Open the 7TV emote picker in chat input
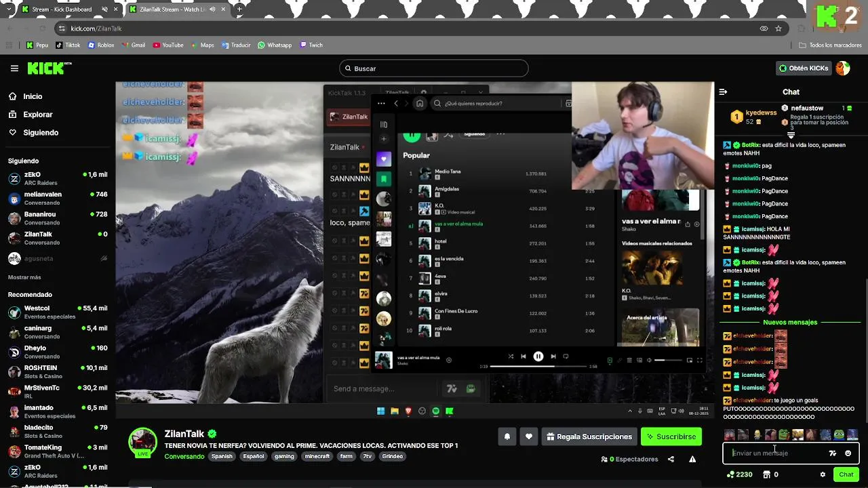 [833, 453]
